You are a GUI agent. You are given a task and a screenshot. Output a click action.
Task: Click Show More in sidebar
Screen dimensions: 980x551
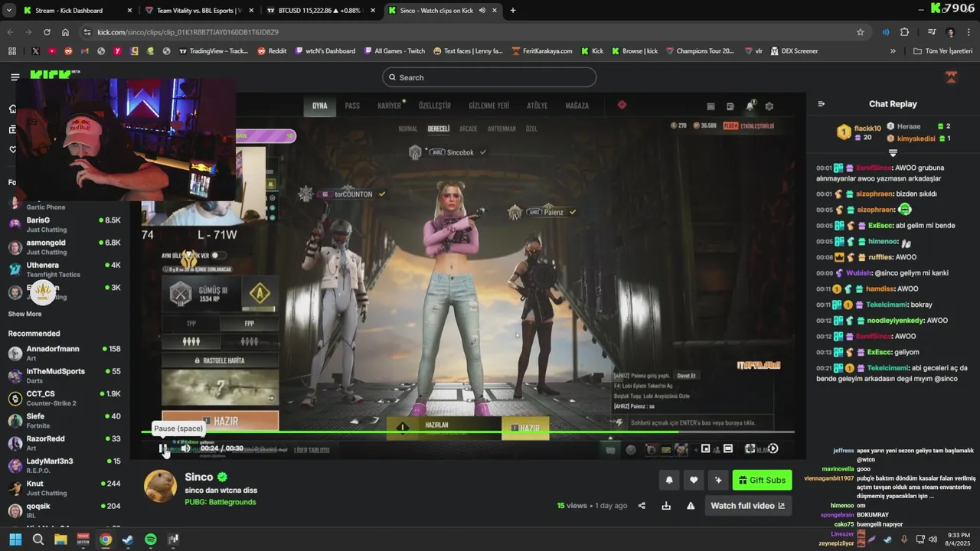point(24,314)
